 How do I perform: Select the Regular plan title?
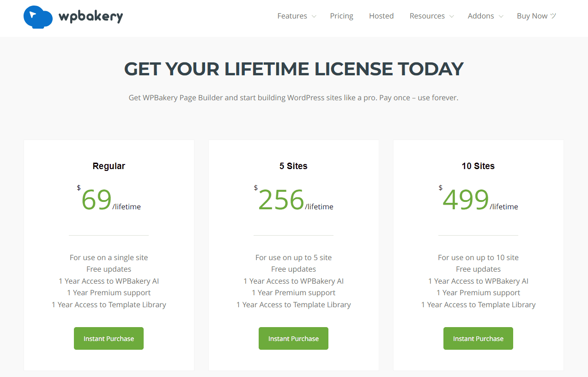pos(109,166)
